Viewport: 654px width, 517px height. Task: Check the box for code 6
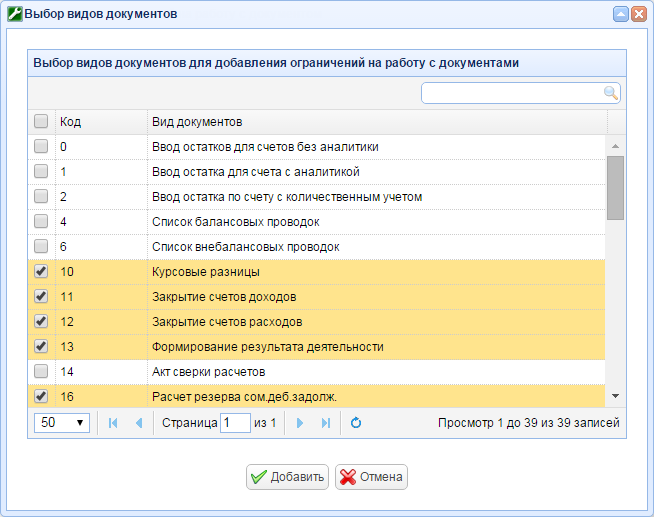pos(41,246)
